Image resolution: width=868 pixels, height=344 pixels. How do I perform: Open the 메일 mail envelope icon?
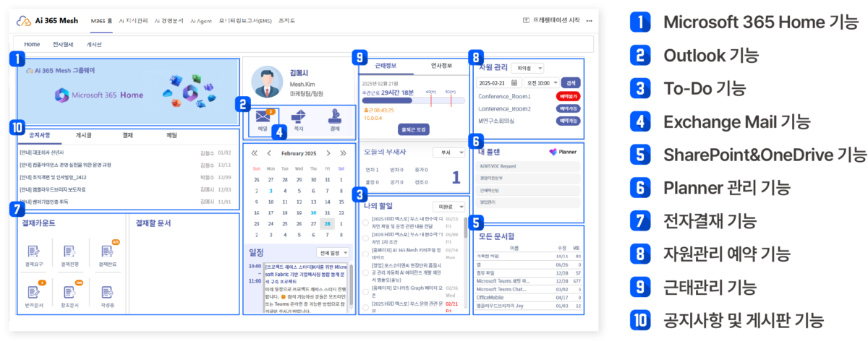click(262, 116)
